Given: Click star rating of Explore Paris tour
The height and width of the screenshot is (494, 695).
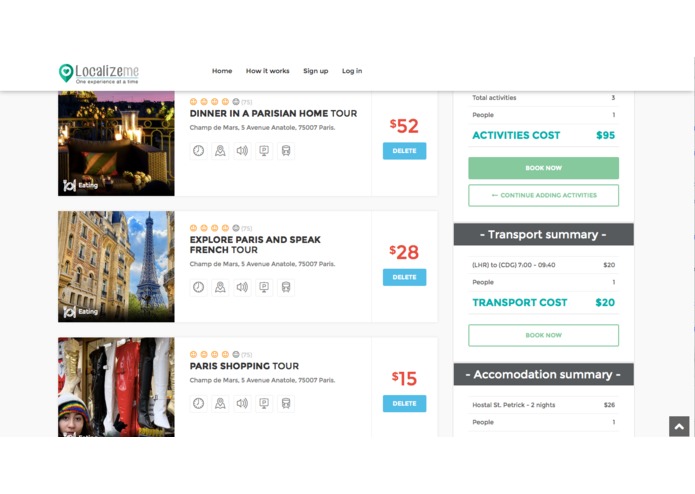Looking at the screenshot, I should [x=215, y=228].
